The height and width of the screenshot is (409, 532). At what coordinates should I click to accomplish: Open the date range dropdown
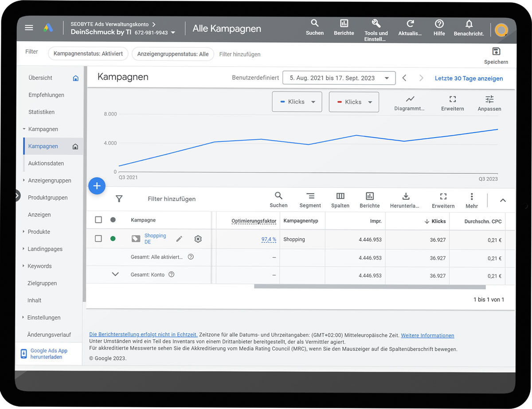tap(339, 78)
